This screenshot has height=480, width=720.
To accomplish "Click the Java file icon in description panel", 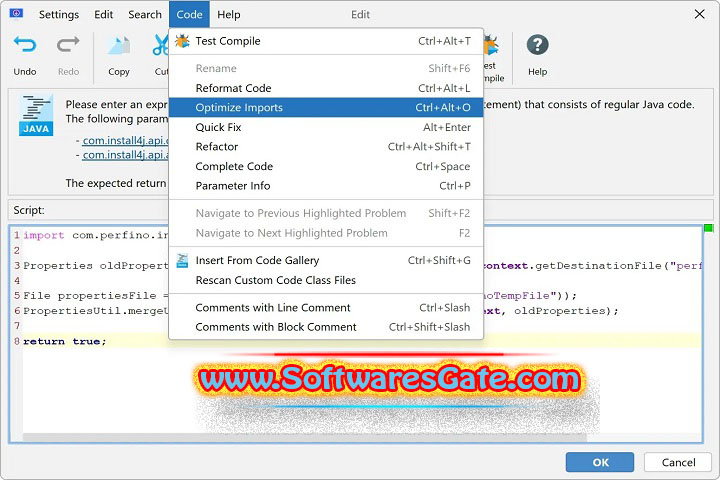I will (36, 115).
